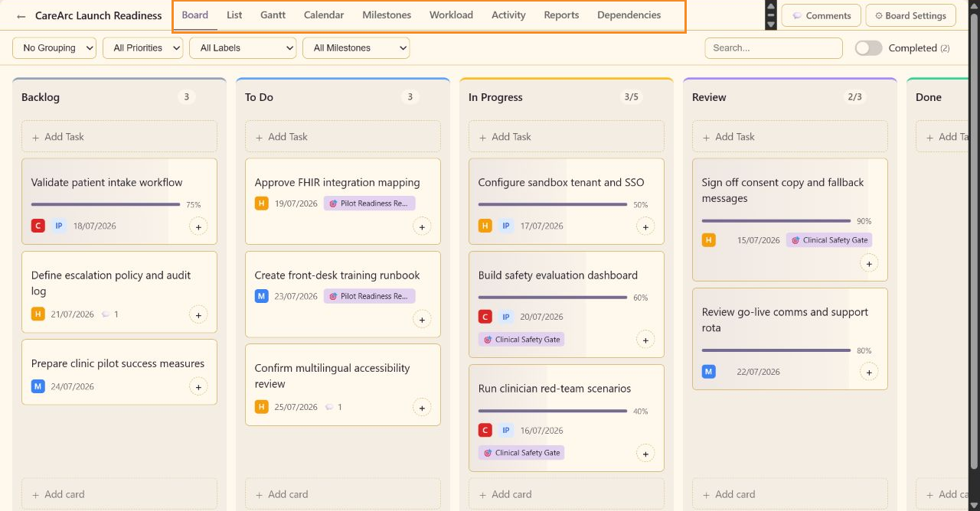Screen dimensions: 980x511
Task: Click 90% progress bar on Sign off consent copy
Action: tap(776, 221)
